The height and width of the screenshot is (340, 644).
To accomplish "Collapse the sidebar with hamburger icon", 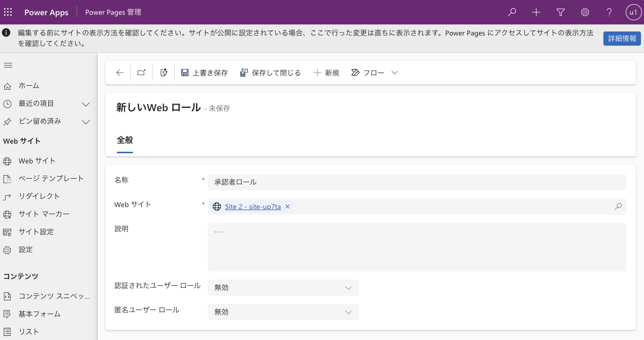I will coord(8,65).
